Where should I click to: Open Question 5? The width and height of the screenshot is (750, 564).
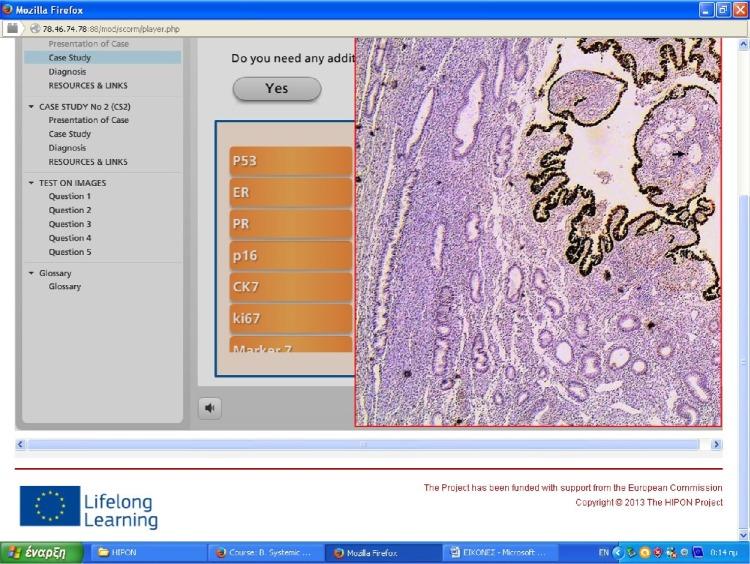69,252
